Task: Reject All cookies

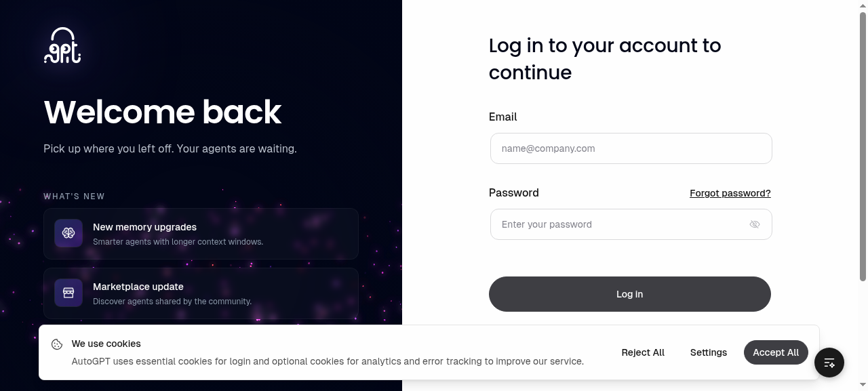Action: (x=643, y=352)
